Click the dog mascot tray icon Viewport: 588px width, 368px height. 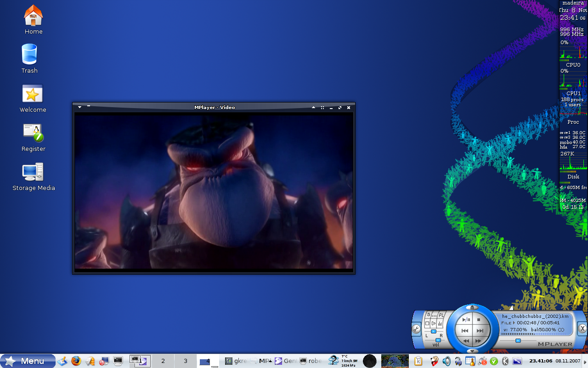pyautogui.click(x=434, y=361)
